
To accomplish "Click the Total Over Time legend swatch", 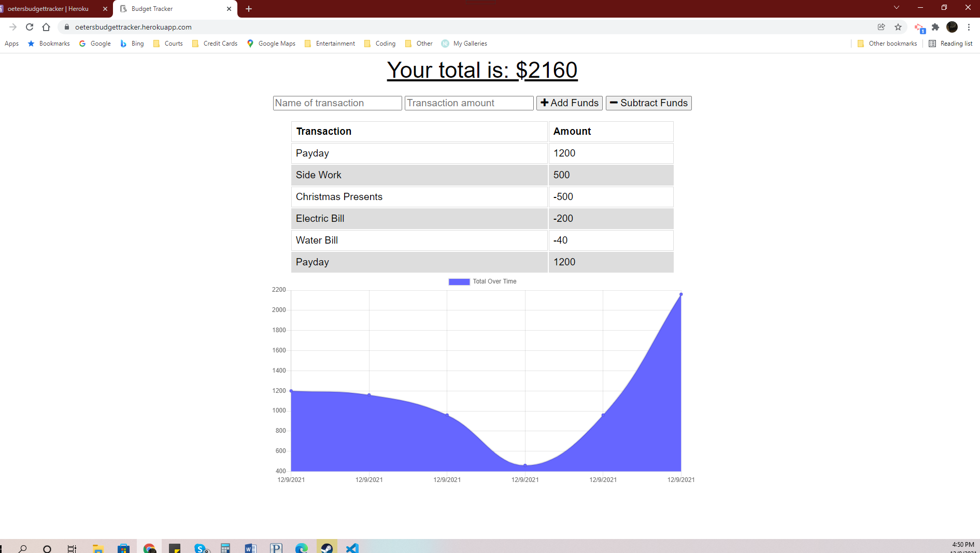I will click(458, 281).
